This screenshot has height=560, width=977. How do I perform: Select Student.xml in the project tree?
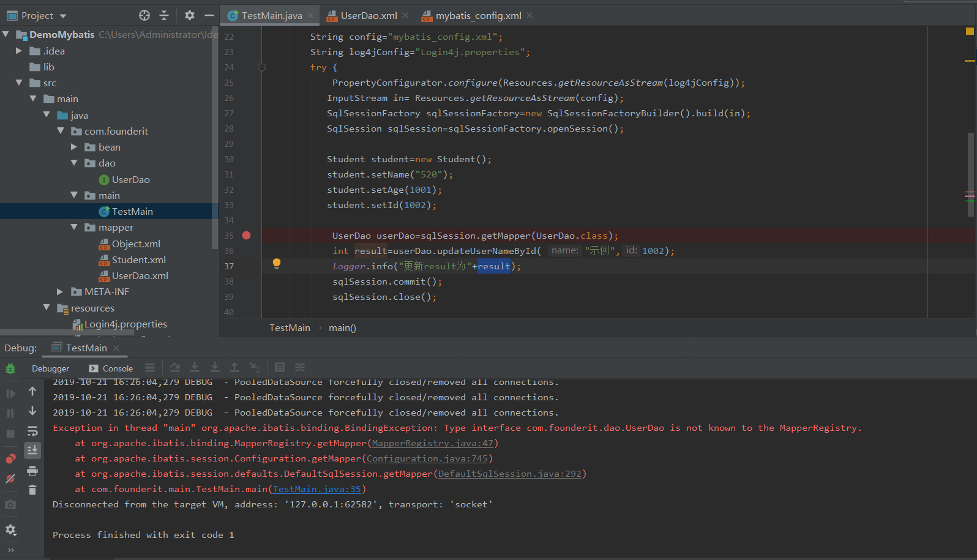pos(138,260)
